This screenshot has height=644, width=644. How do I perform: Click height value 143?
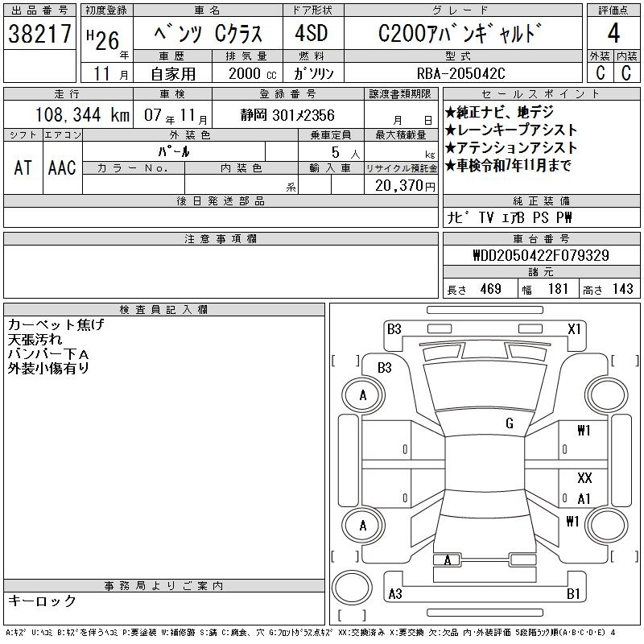coord(622,289)
